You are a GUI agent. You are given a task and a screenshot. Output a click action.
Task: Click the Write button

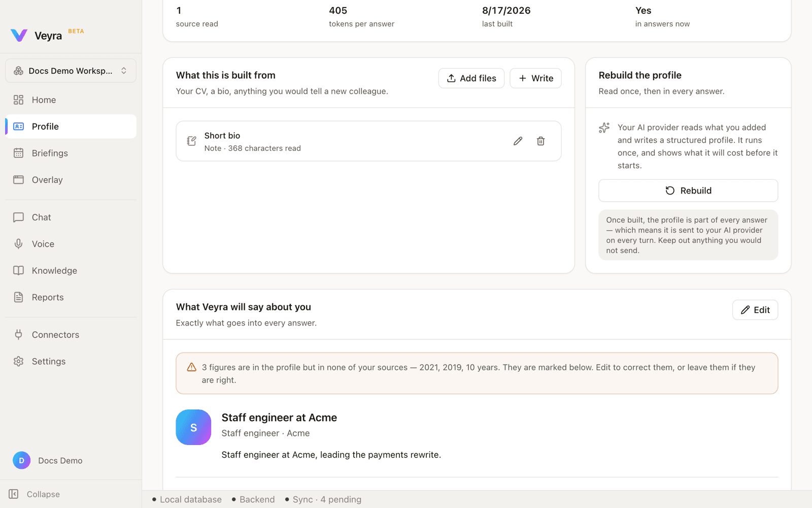535,78
